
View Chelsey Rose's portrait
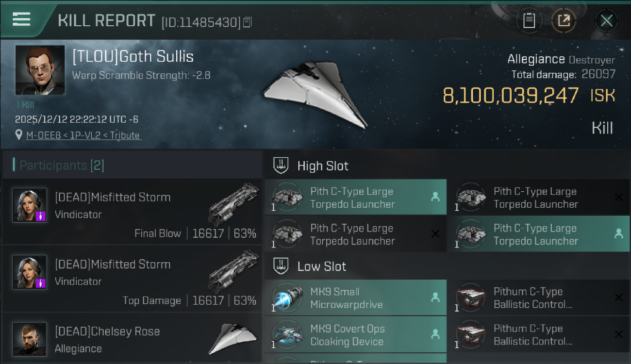coord(30,338)
